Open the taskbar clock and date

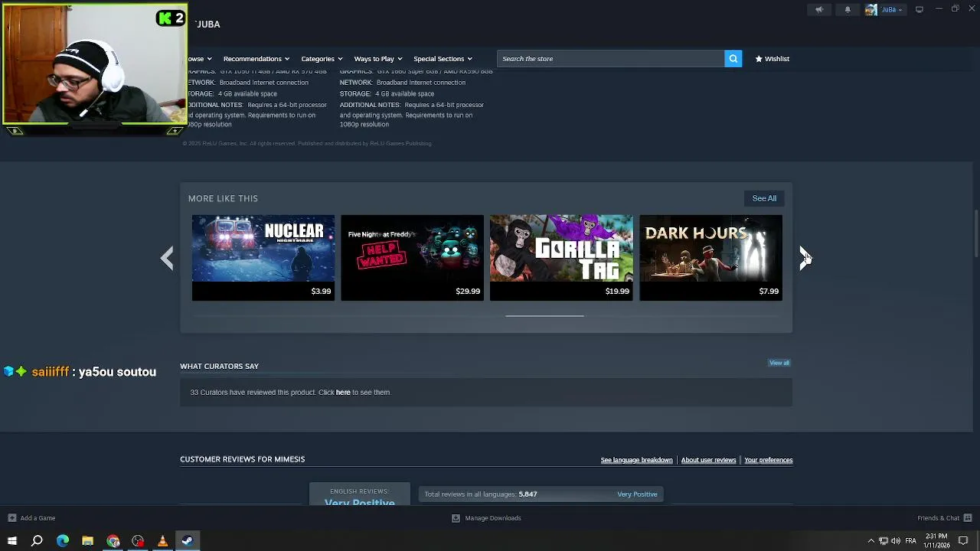(x=936, y=541)
